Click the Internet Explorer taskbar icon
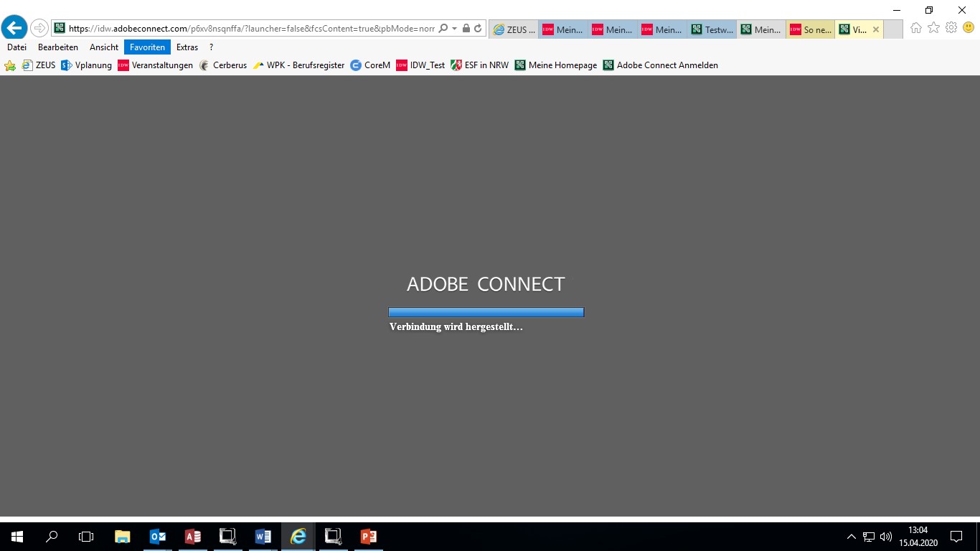 pos(298,536)
